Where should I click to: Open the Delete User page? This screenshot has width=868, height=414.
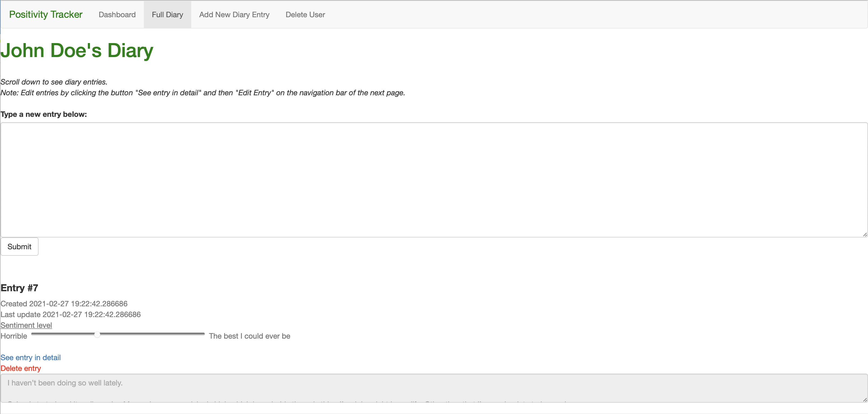coord(305,15)
